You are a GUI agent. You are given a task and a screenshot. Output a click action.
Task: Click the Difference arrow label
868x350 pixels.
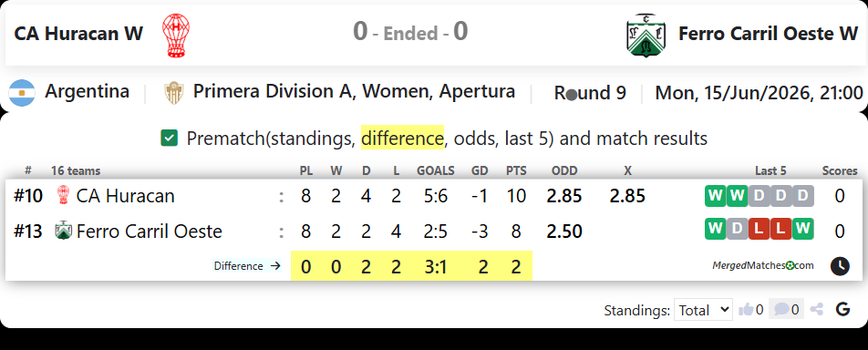point(247,266)
